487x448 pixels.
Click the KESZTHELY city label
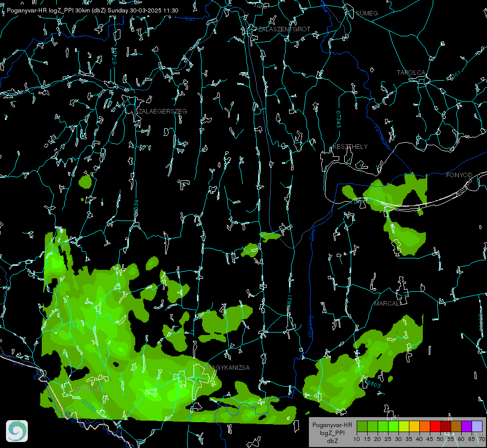350,146
